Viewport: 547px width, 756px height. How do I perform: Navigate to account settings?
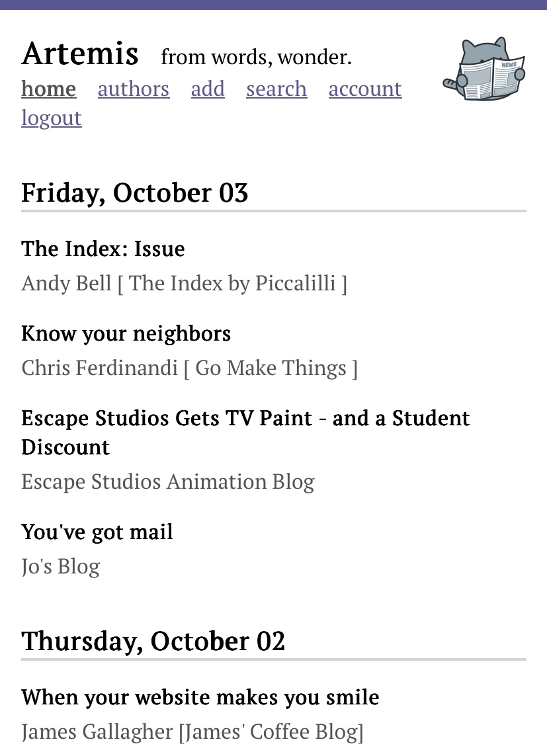point(365,89)
